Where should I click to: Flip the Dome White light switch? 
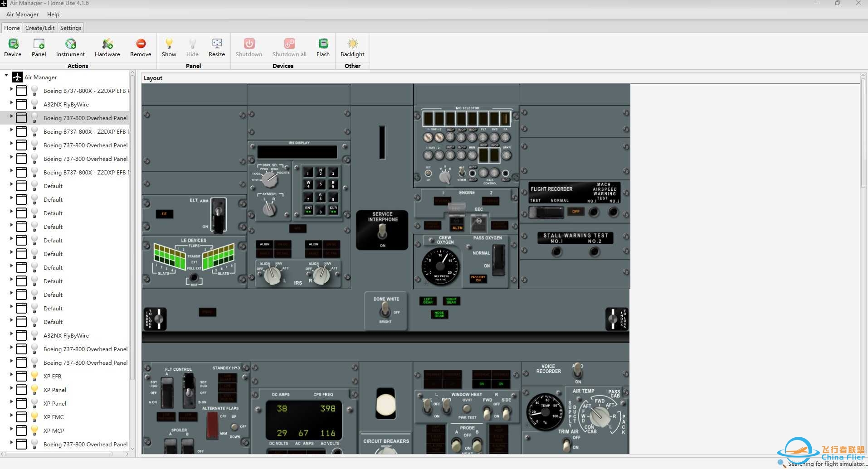coord(385,310)
